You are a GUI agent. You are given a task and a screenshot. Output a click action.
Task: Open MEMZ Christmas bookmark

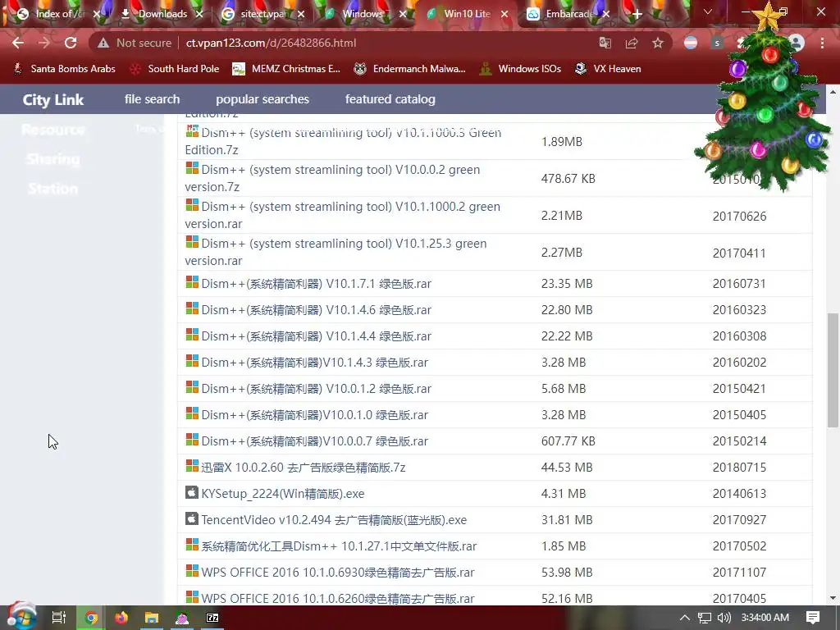coord(286,69)
